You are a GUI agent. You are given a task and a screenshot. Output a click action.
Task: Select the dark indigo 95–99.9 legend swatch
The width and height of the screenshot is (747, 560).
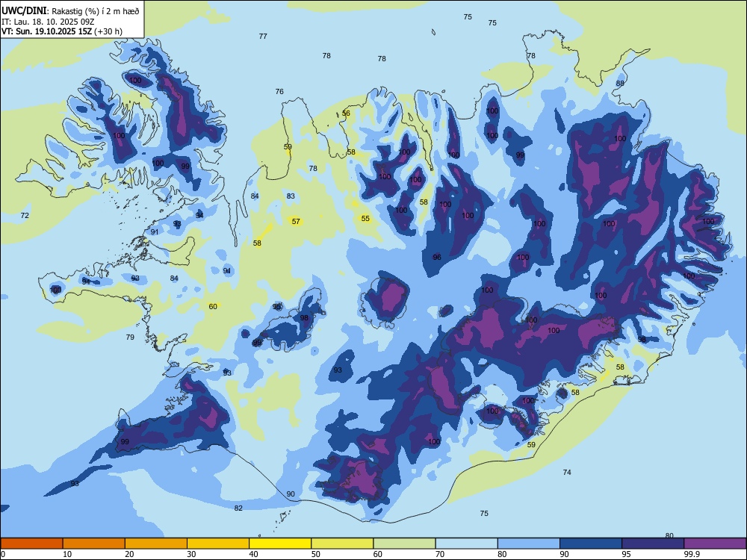point(653,544)
